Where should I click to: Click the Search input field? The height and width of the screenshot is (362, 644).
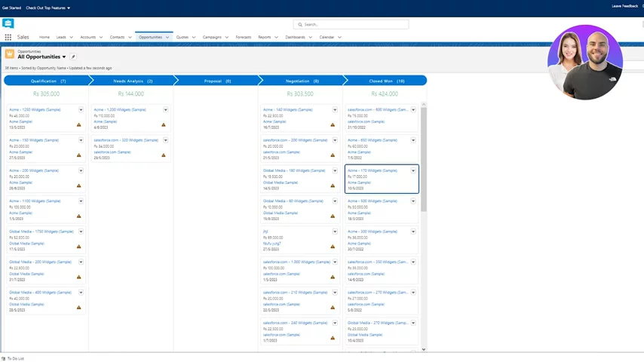[x=351, y=24]
